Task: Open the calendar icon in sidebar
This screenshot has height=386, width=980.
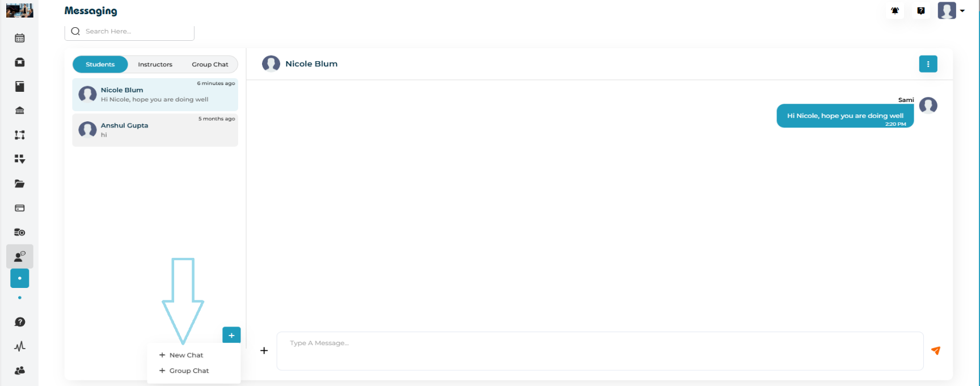Action: [20, 38]
